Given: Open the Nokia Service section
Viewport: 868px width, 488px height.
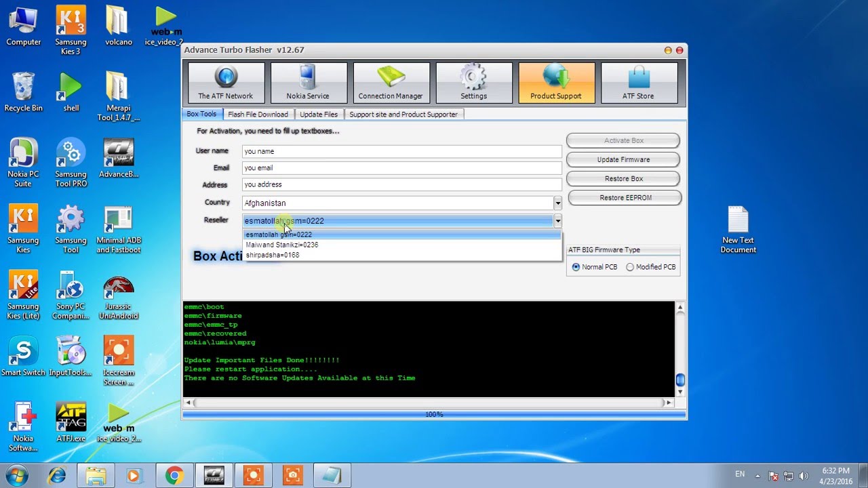Looking at the screenshot, I should click(308, 83).
